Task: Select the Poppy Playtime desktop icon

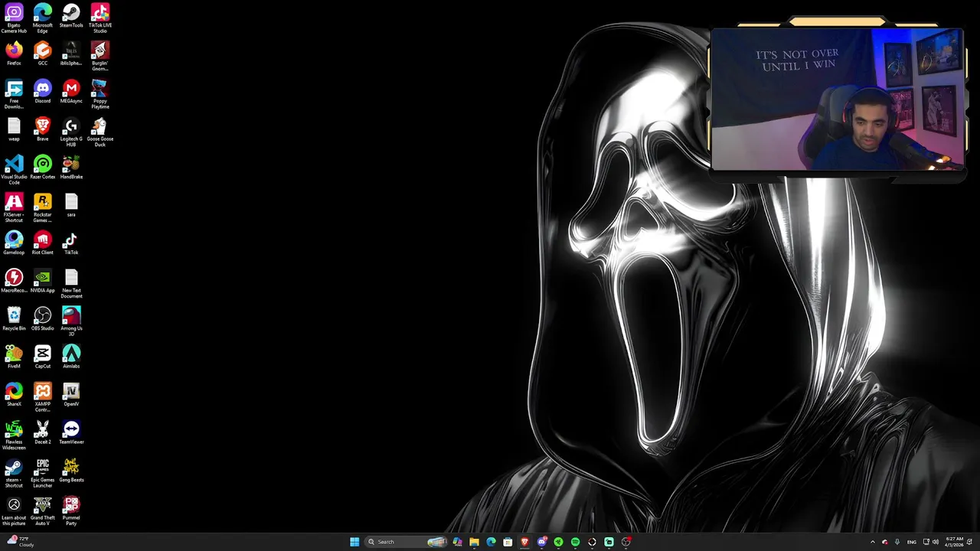Action: [100, 94]
